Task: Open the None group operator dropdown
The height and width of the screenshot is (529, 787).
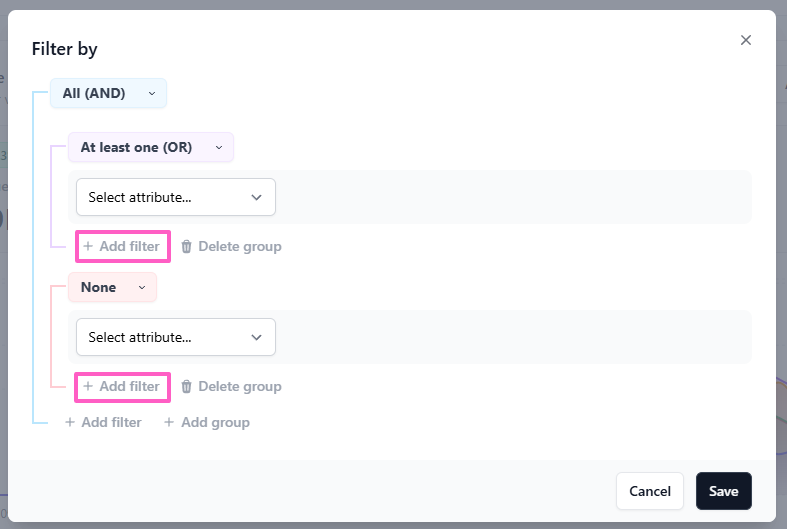Action: [112, 287]
